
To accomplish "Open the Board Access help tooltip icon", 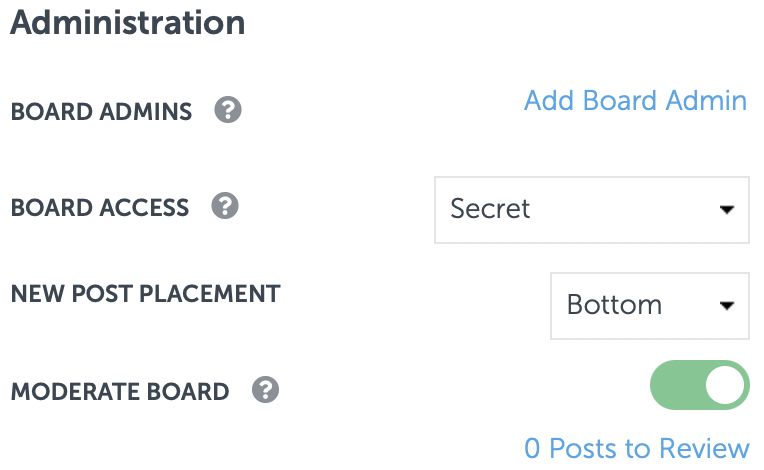I will point(225,207).
